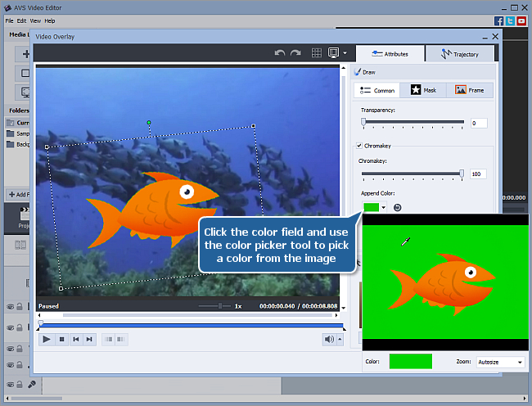The width and height of the screenshot is (532, 406).
Task: Click the storyboard filmstrip icon at left
Action: [20, 245]
